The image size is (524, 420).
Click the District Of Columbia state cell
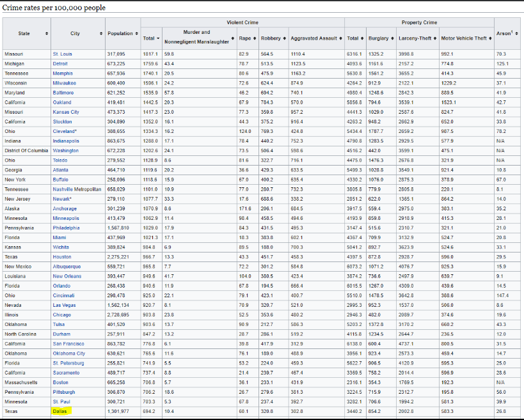pyautogui.click(x=26, y=151)
